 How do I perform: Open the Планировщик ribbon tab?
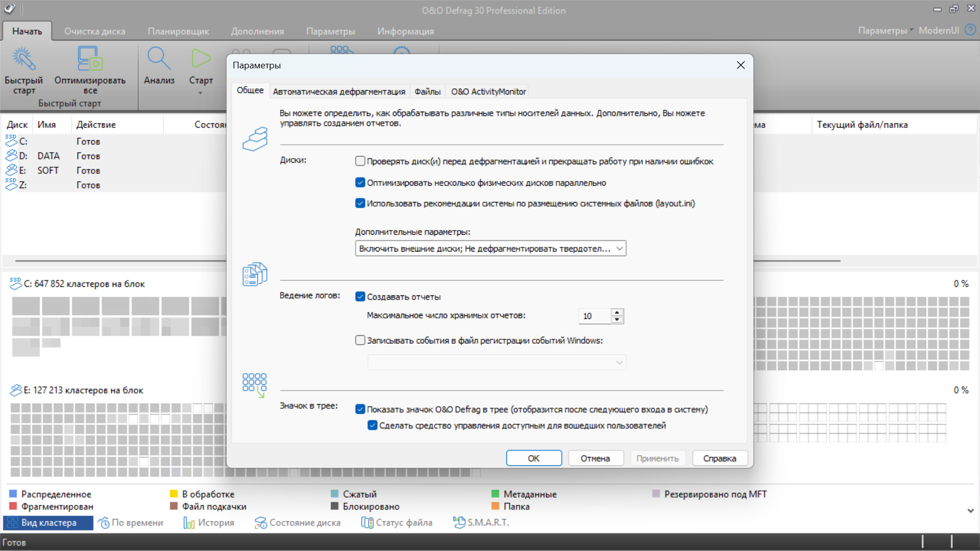178,31
